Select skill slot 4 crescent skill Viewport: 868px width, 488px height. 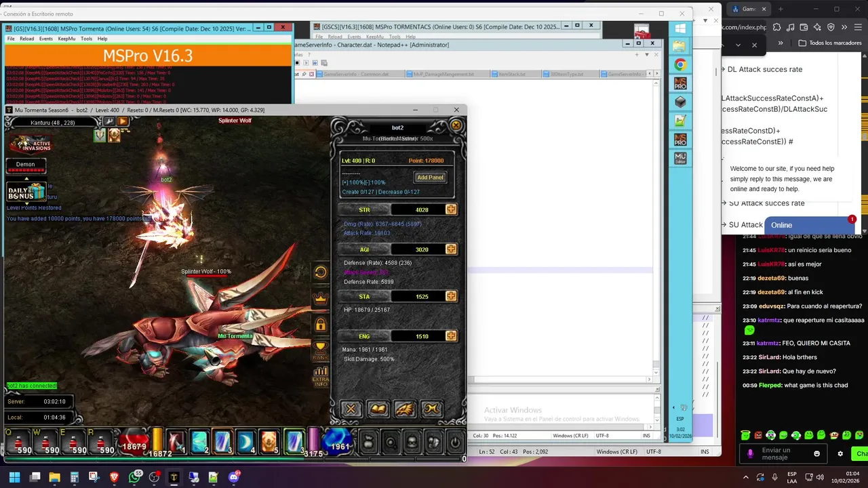246,441
